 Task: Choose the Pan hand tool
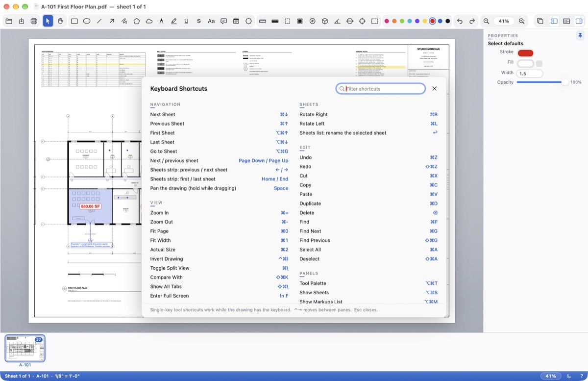click(x=60, y=21)
